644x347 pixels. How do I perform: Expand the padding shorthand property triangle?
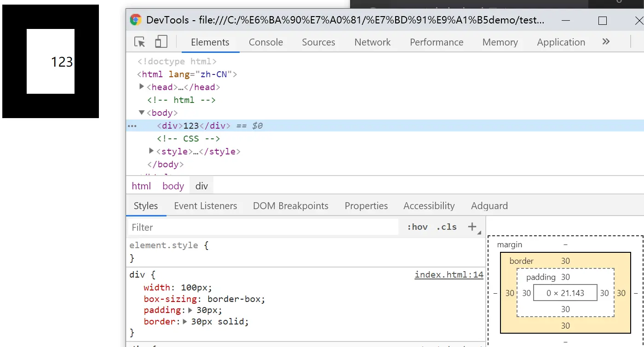(x=190, y=310)
